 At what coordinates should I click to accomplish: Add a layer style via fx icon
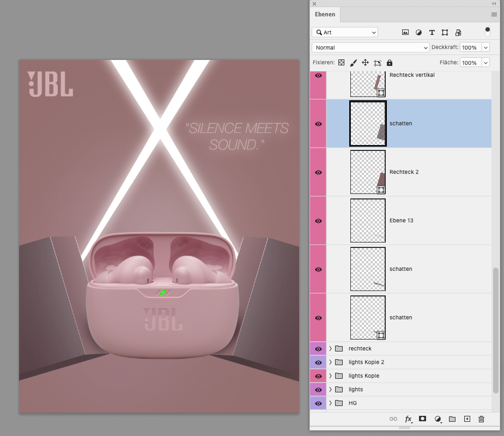[408, 419]
